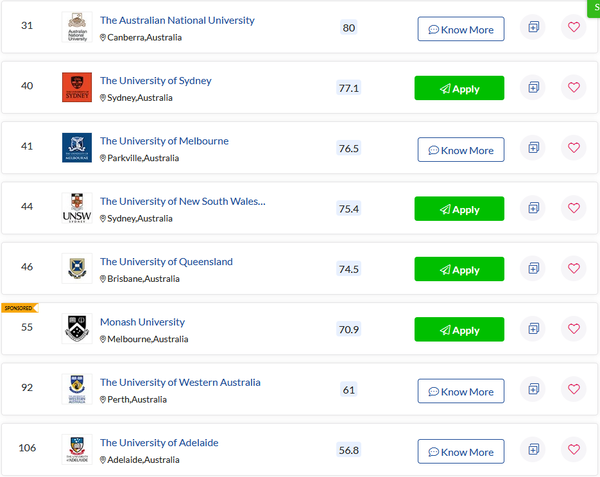Apply to Monash University
600x477 pixels.
pos(459,329)
